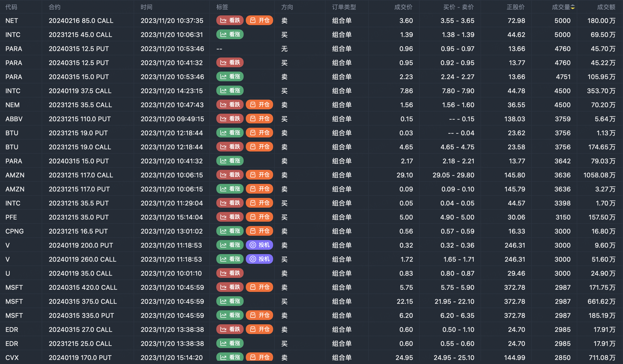Click the 看涨 tag on CVX 170.0 PUT row
The image size is (623, 364).
coord(230,357)
